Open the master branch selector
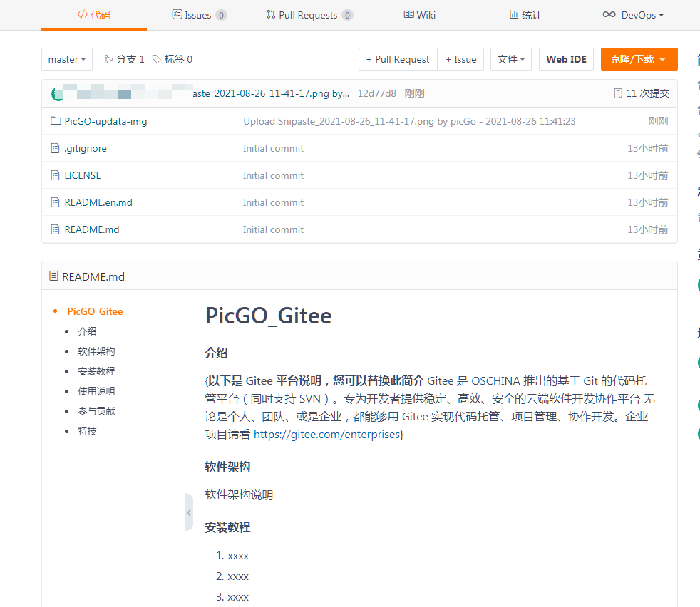700x607 pixels. pyautogui.click(x=67, y=59)
